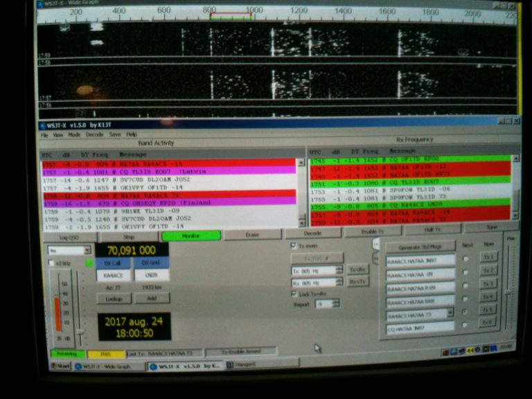Click the Pwr power slider handle
The height and width of the screenshot is (399, 532).
508,292
